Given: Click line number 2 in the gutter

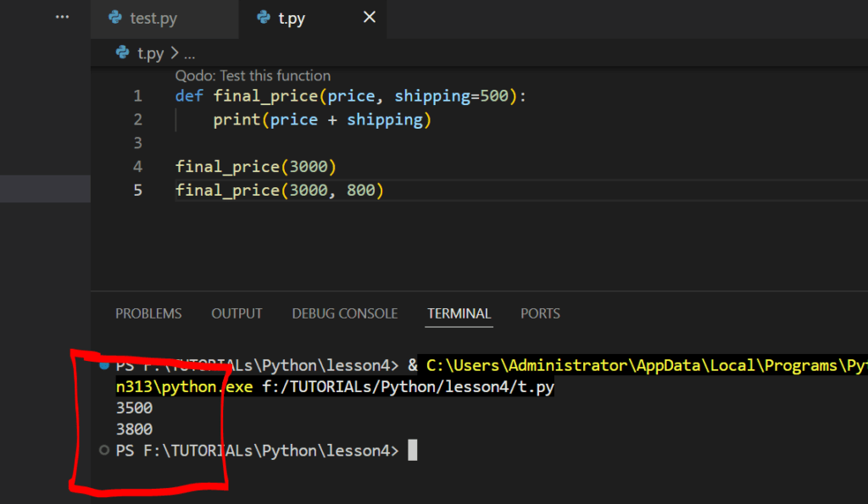Looking at the screenshot, I should click(x=137, y=120).
